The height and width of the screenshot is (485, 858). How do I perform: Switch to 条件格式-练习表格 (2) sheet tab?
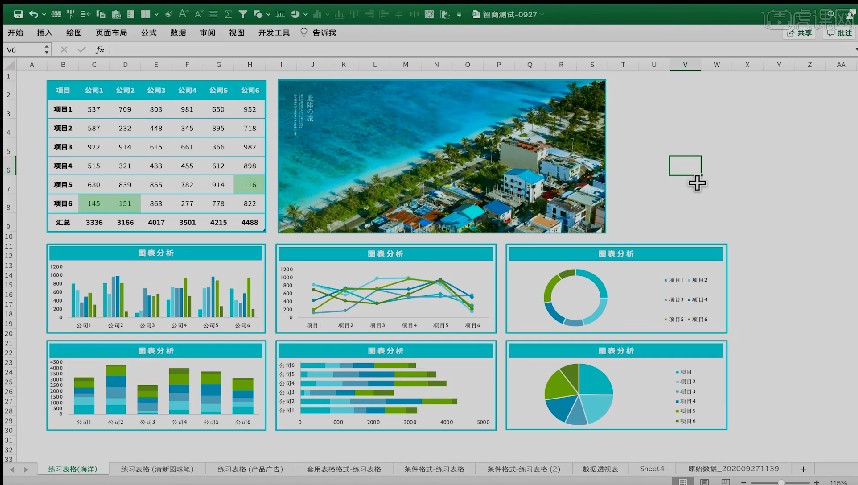[524, 469]
